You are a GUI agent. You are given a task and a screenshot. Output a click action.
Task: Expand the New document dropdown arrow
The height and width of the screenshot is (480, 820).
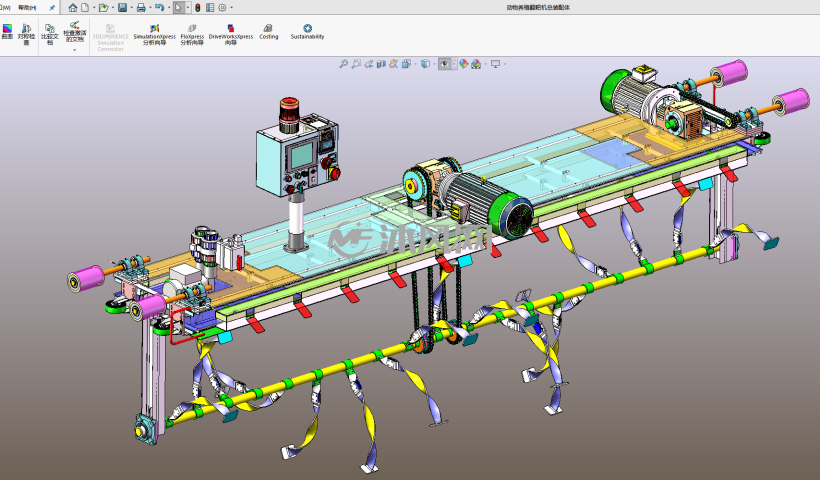tap(93, 8)
